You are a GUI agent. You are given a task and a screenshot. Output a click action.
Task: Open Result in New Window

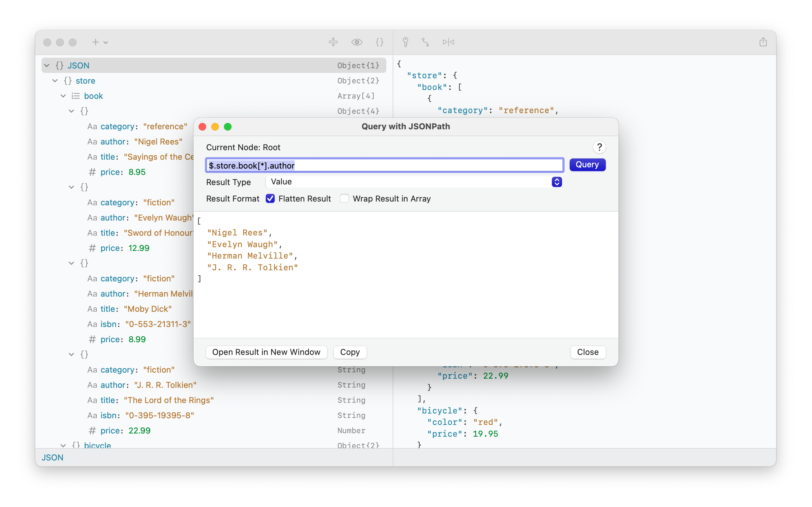coord(266,352)
